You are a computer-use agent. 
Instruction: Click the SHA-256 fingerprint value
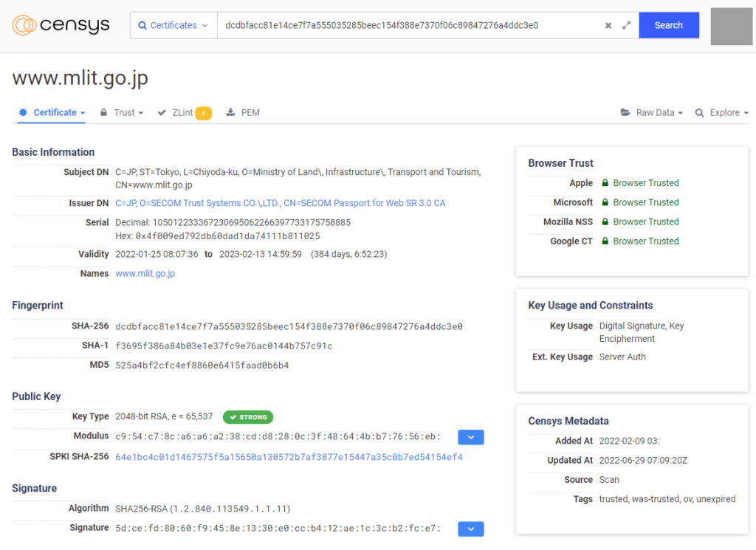289,326
